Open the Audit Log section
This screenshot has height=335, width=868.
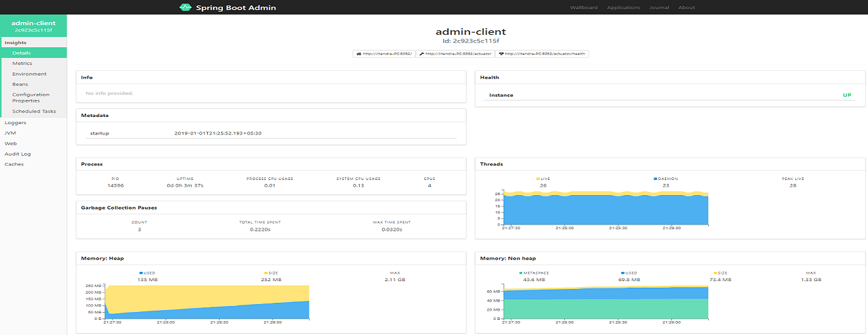coord(18,154)
